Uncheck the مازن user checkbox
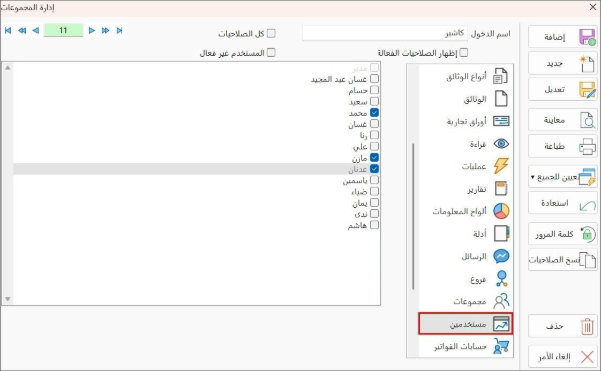The height and width of the screenshot is (371, 601). coord(374,158)
